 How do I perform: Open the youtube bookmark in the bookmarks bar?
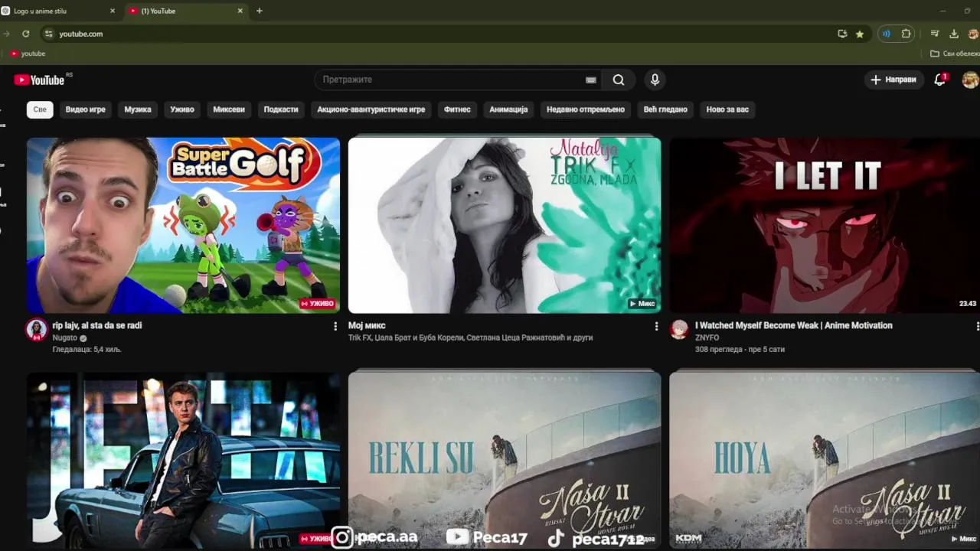tap(28, 54)
